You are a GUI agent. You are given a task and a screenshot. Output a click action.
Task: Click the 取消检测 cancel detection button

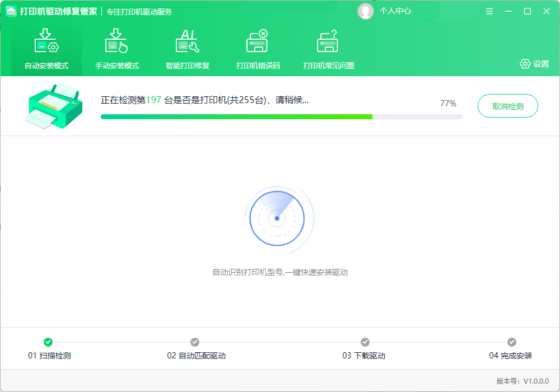coord(507,105)
